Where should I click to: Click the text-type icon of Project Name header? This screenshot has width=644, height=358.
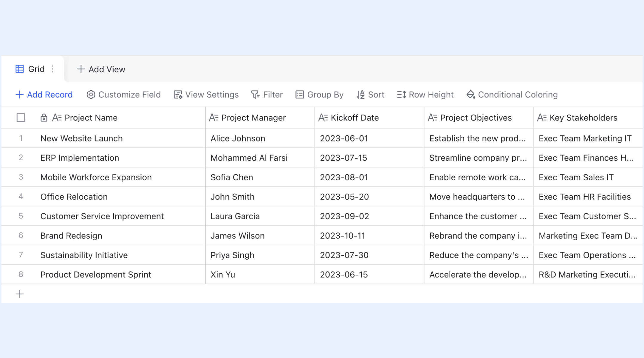coord(57,118)
